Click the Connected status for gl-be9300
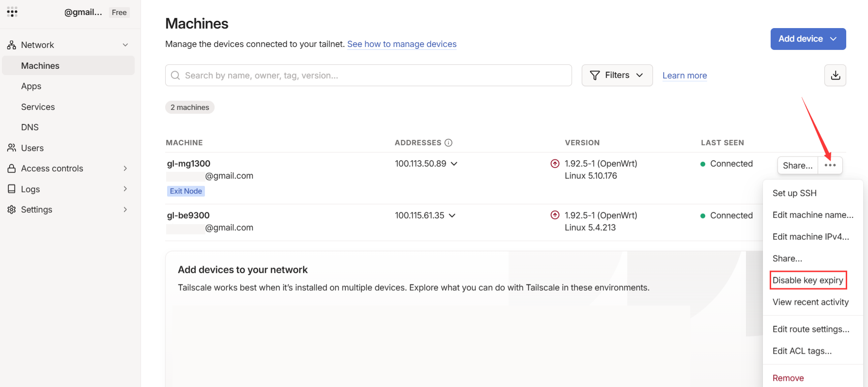 coord(731,216)
